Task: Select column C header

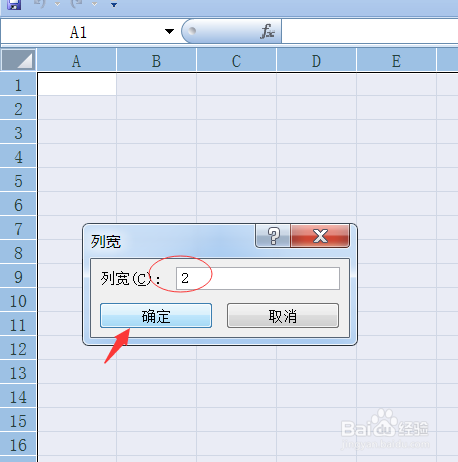Action: (237, 61)
